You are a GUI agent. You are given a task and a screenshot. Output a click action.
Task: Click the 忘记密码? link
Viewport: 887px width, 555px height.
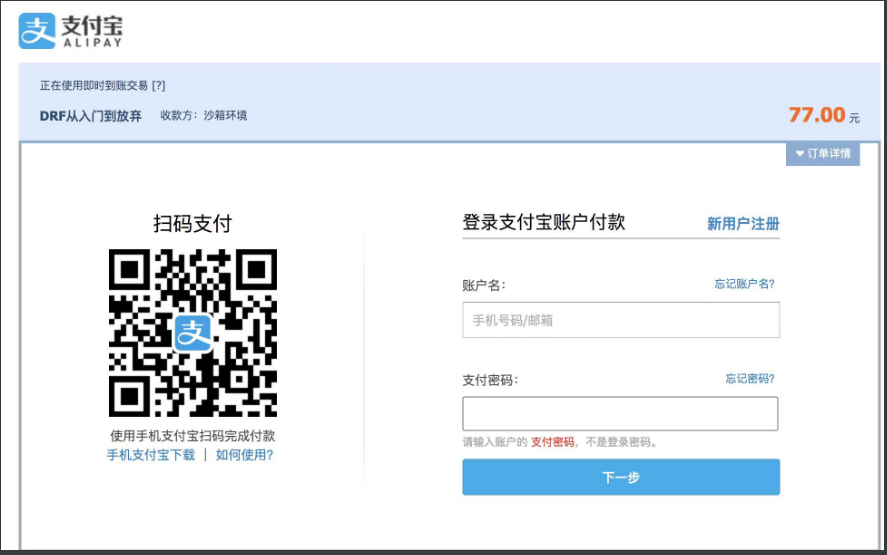(x=750, y=378)
